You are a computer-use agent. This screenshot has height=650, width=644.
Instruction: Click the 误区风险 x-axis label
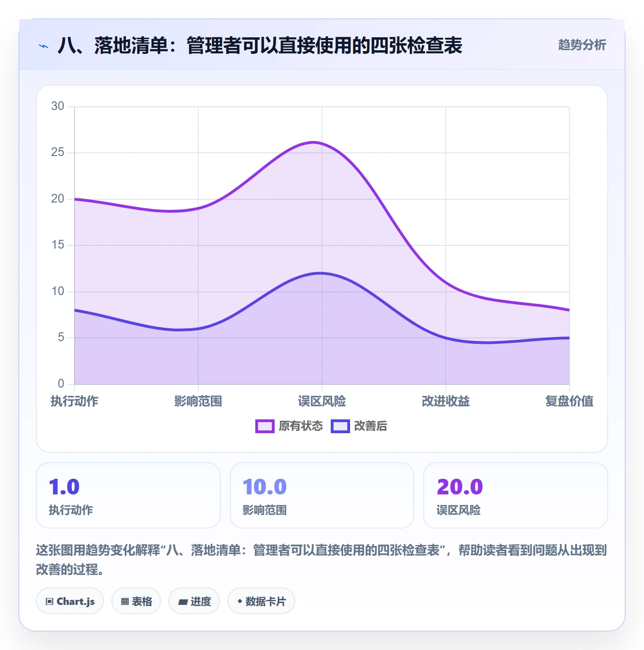pos(322,401)
